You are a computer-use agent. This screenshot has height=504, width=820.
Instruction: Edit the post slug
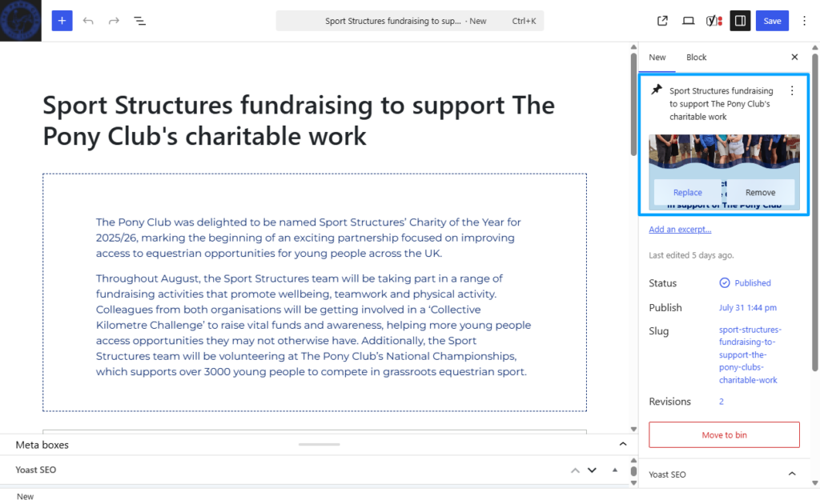coord(750,355)
